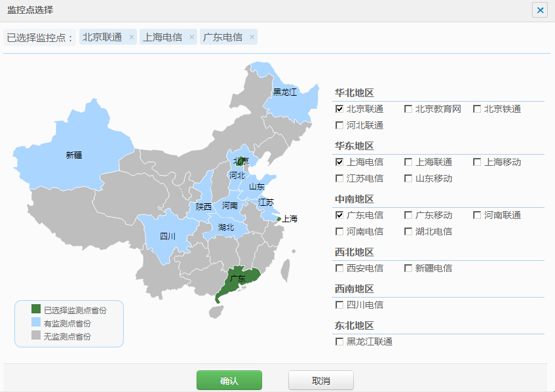Remove the 上海电信 selected tag
This screenshot has height=392, width=555.
click(191, 37)
